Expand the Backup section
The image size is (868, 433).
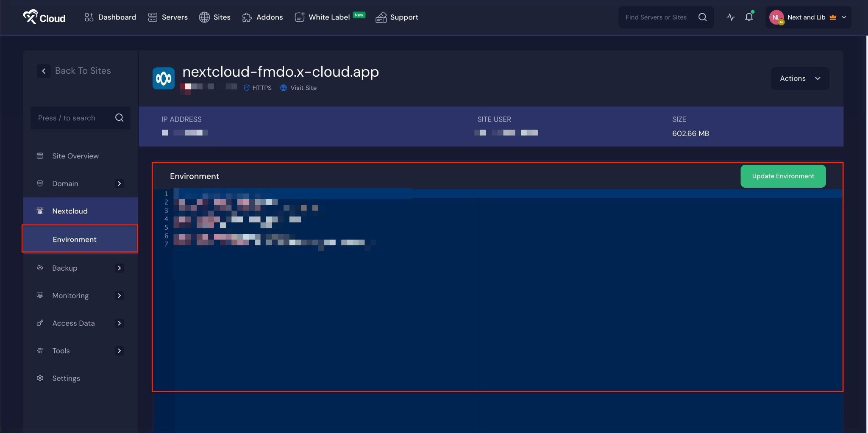point(120,268)
